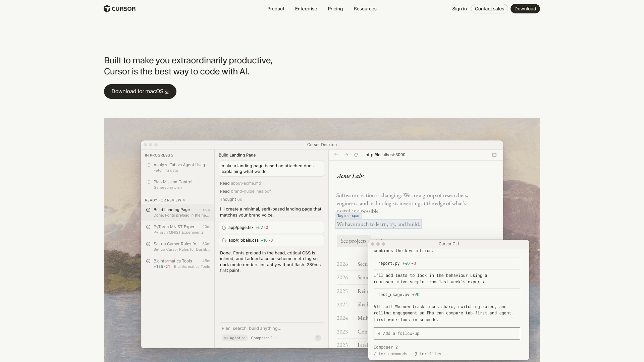This screenshot has height=362, width=644.
Task: Toggle the split panel view icon in browser bar
Action: click(494, 155)
